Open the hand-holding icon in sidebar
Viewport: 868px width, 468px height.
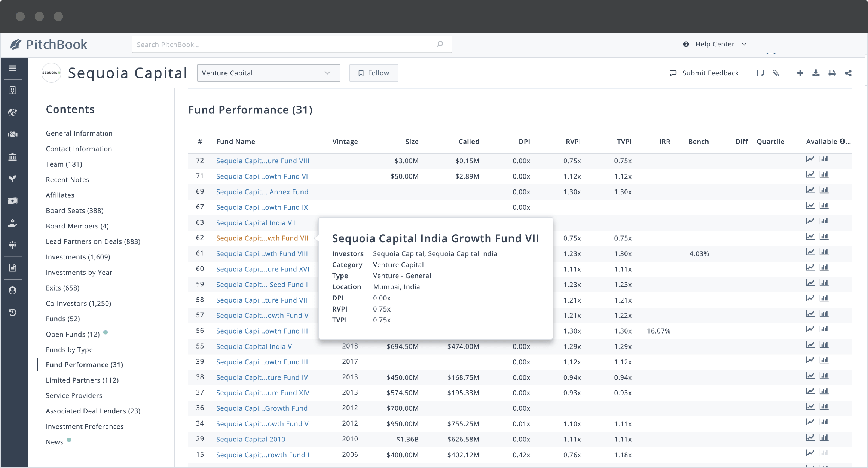(13, 223)
